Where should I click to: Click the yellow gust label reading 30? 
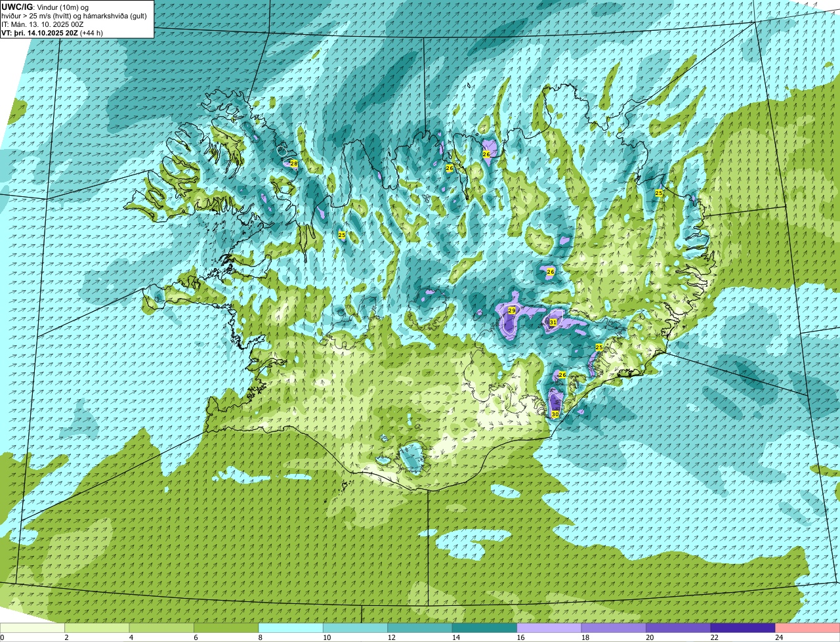(555, 414)
